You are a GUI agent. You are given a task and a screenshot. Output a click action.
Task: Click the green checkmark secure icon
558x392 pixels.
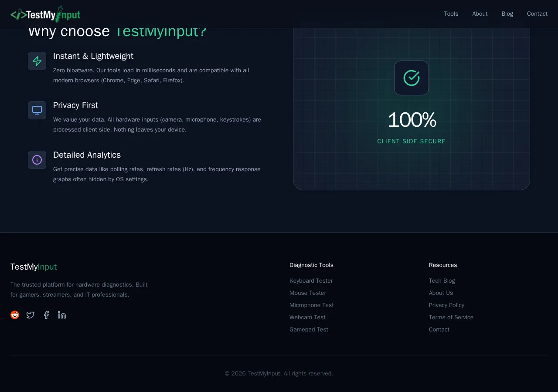pos(412,78)
